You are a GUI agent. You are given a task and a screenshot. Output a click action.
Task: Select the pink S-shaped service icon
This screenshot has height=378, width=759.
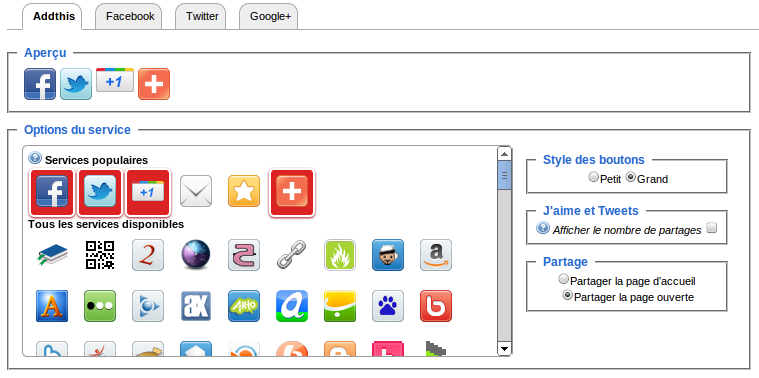pos(244,255)
